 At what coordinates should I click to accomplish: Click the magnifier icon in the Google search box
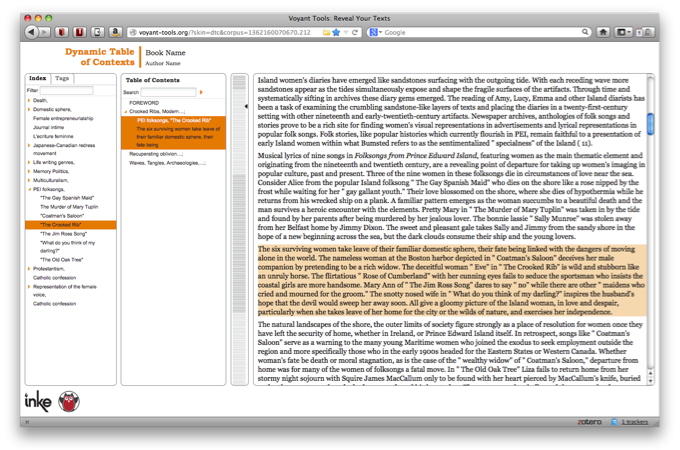click(x=585, y=32)
